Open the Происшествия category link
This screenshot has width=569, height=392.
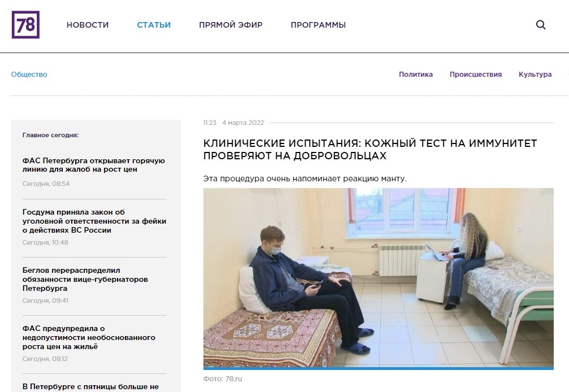click(x=476, y=75)
